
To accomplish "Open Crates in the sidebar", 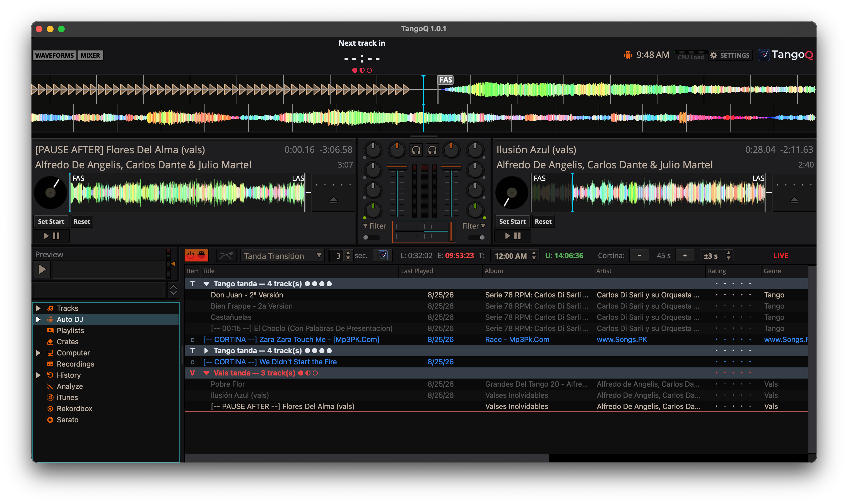I will coord(67,342).
